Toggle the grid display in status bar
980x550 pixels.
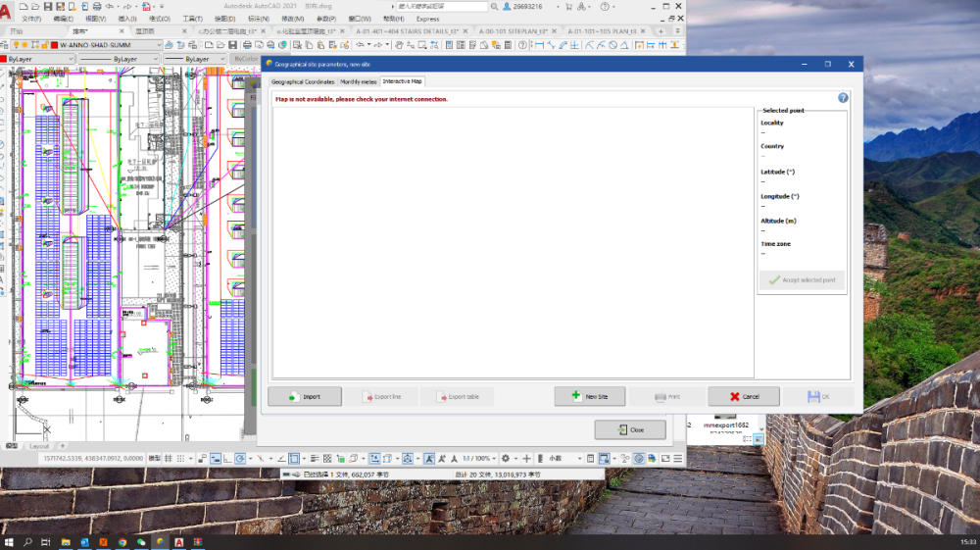point(169,458)
